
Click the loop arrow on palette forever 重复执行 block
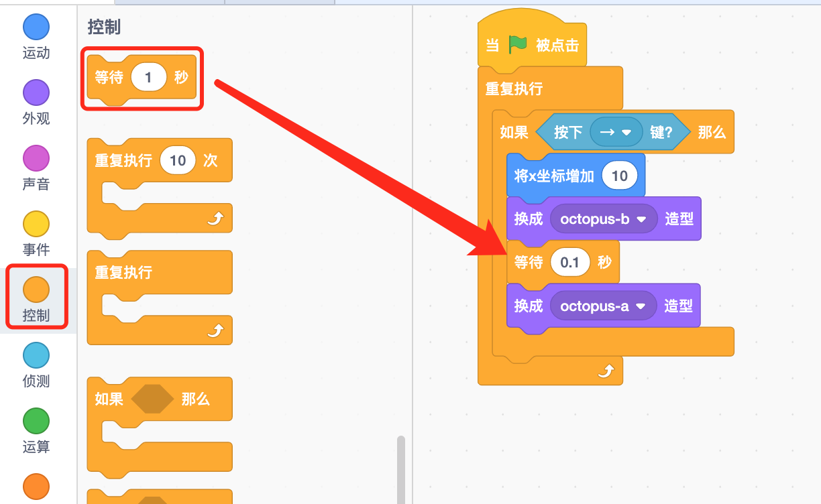point(215,330)
